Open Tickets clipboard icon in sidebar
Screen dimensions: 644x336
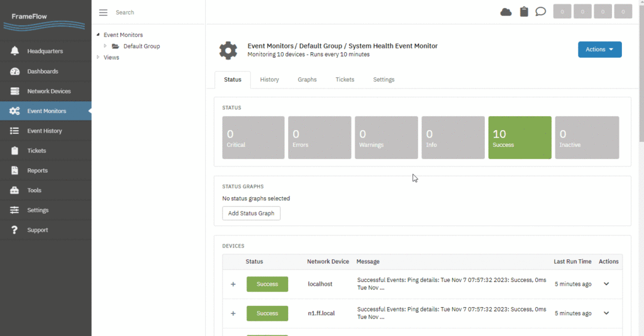[x=15, y=151]
